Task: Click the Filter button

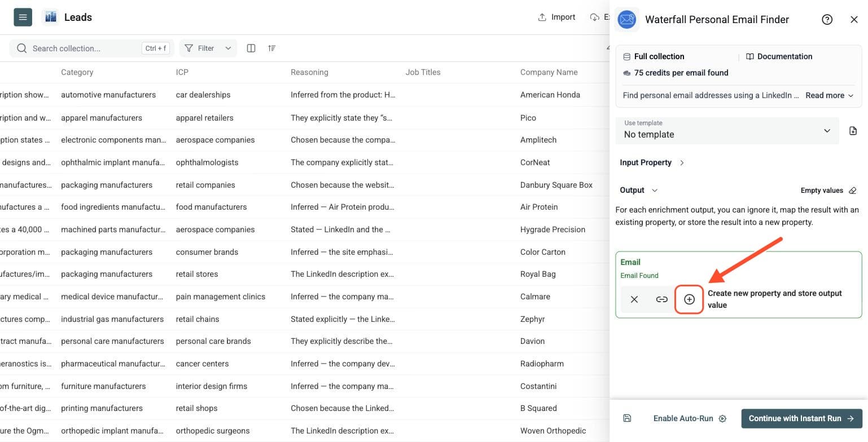Action: tap(200, 48)
